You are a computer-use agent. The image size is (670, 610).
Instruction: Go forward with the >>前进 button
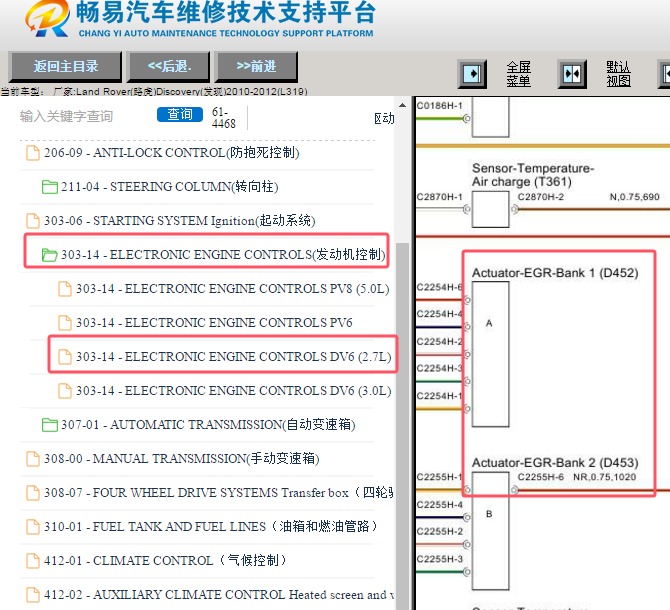(256, 67)
